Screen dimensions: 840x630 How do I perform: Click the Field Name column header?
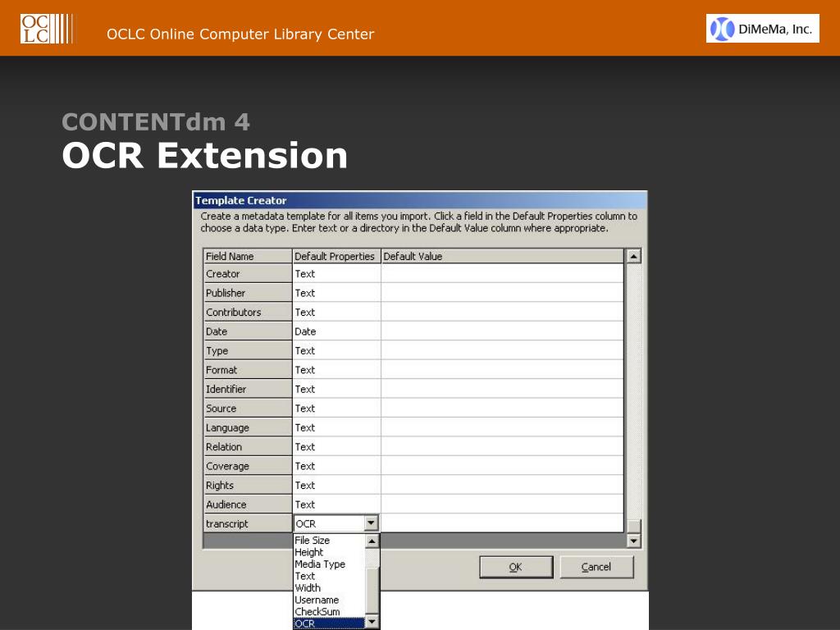point(248,256)
